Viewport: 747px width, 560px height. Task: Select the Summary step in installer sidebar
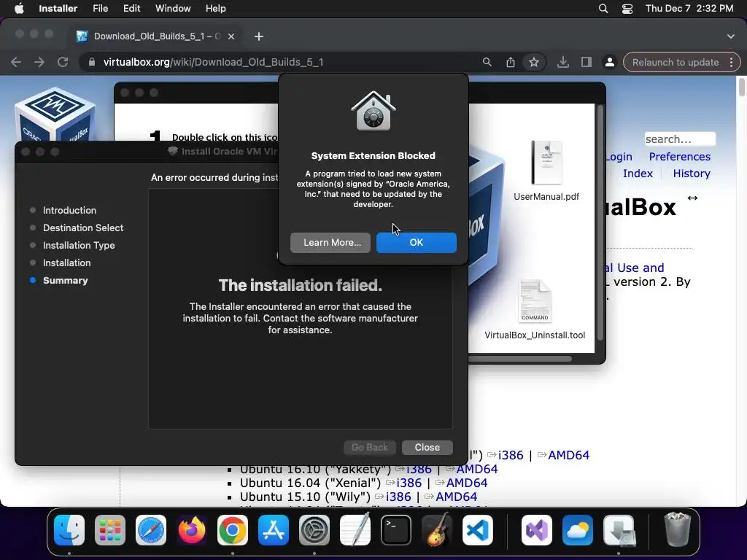point(65,281)
